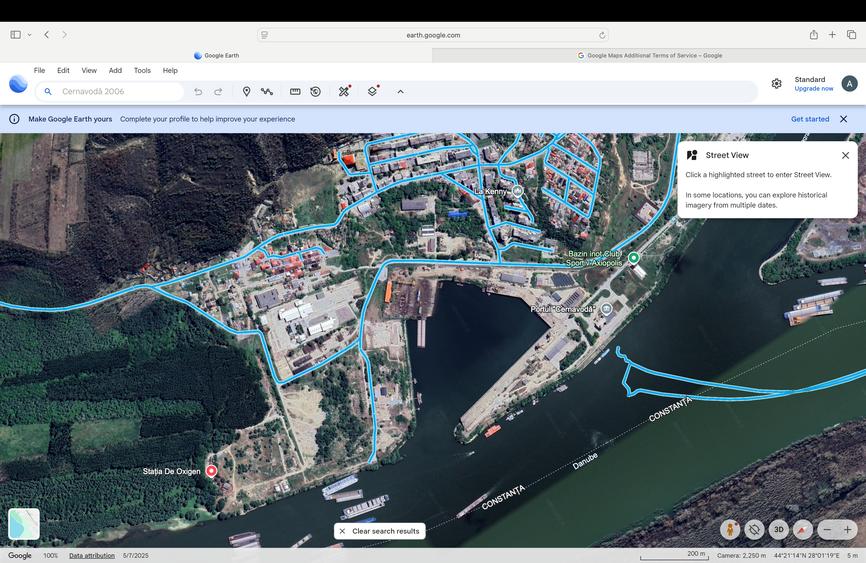This screenshot has height=563, width=866.
Task: Collapse the toolbar with chevron arrow
Action: pos(400,91)
